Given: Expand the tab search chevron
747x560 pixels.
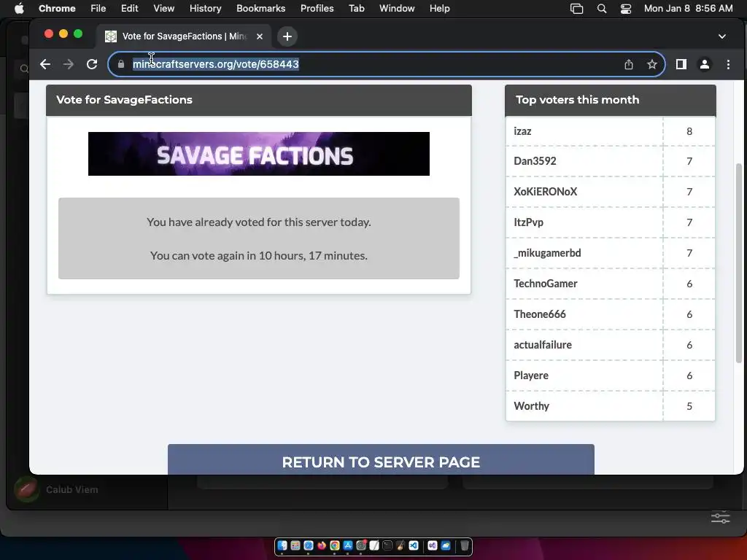Looking at the screenshot, I should pos(722,36).
